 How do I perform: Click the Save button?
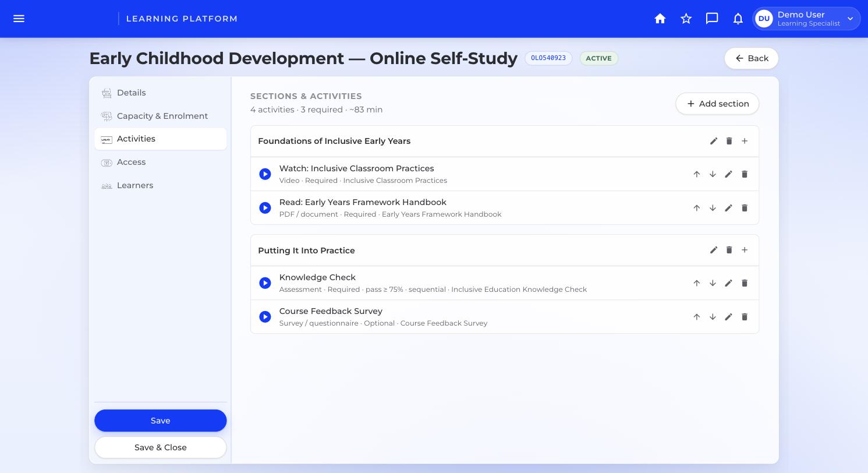pyautogui.click(x=161, y=421)
